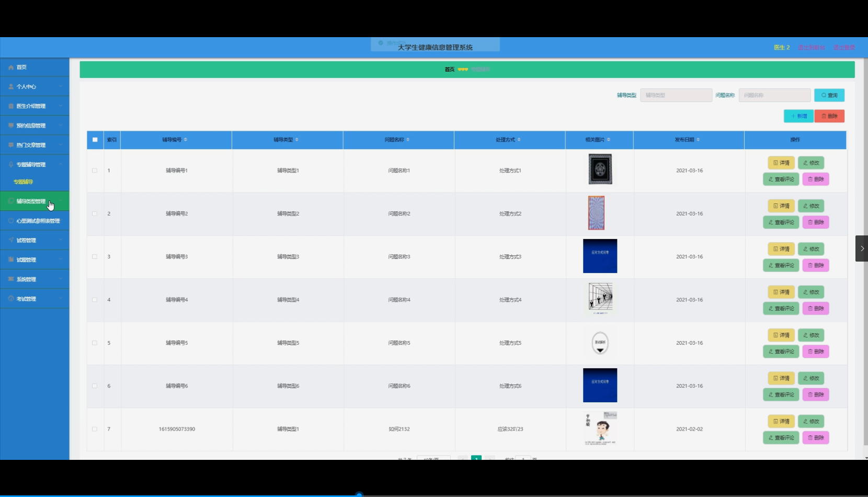Click 查看评论 for row 辅导编号3
Viewport: 868px width, 497px height.
coord(781,265)
